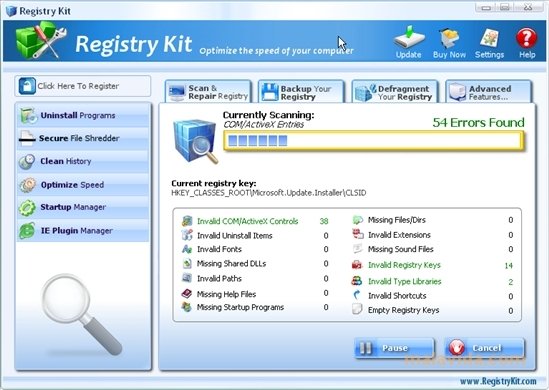
Task: Click the Invalid Extensions icon
Action: [x=357, y=234]
